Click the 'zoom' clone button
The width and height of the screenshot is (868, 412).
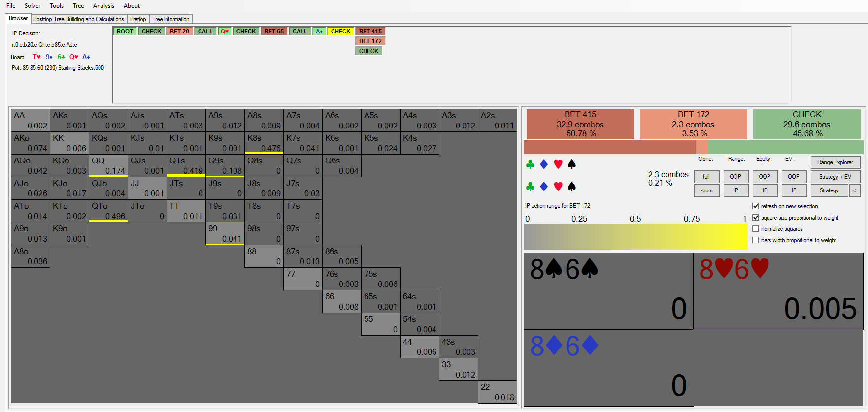[x=707, y=190]
